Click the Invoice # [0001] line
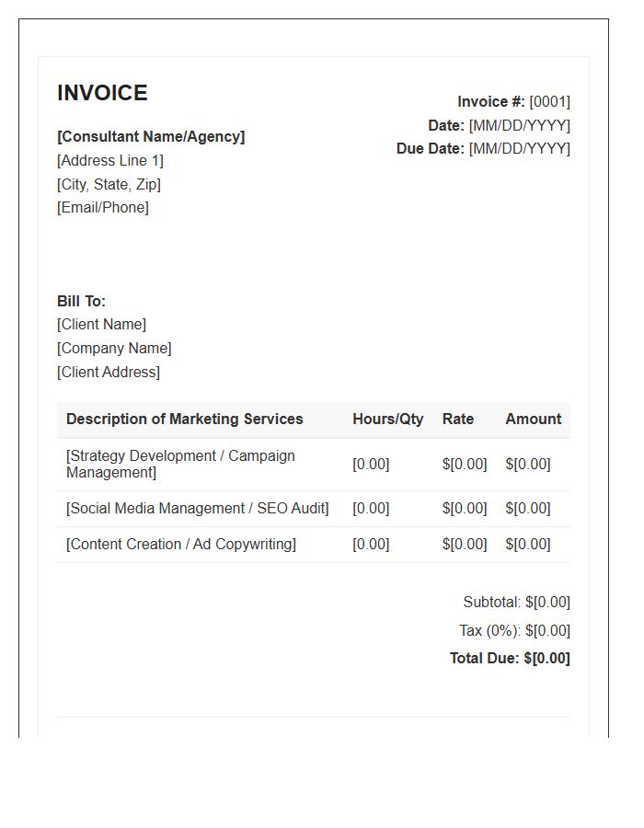This screenshot has width=644, height=828. (x=513, y=101)
